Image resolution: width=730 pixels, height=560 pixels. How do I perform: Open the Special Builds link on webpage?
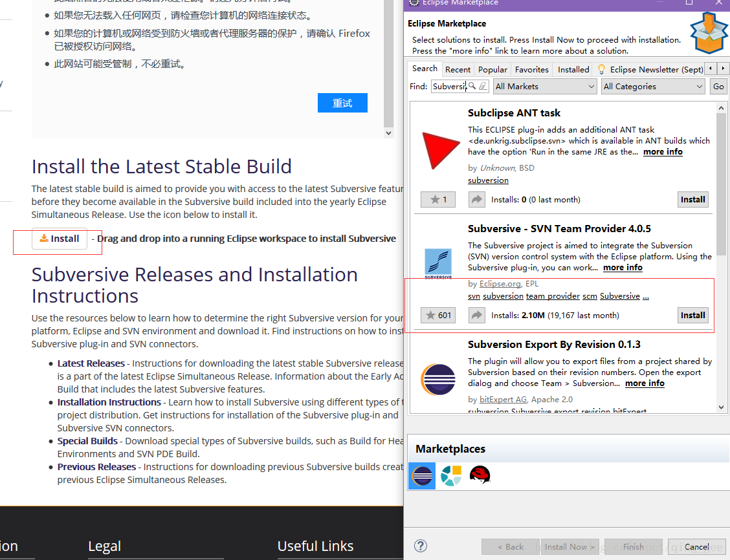87,441
